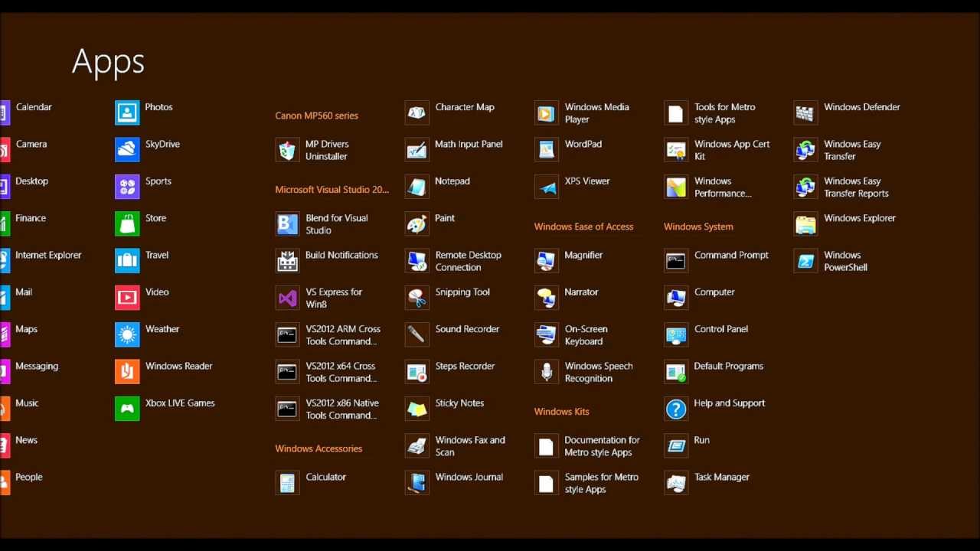Open the Calculator icon
This screenshot has width=980, height=551.
coord(287,483)
